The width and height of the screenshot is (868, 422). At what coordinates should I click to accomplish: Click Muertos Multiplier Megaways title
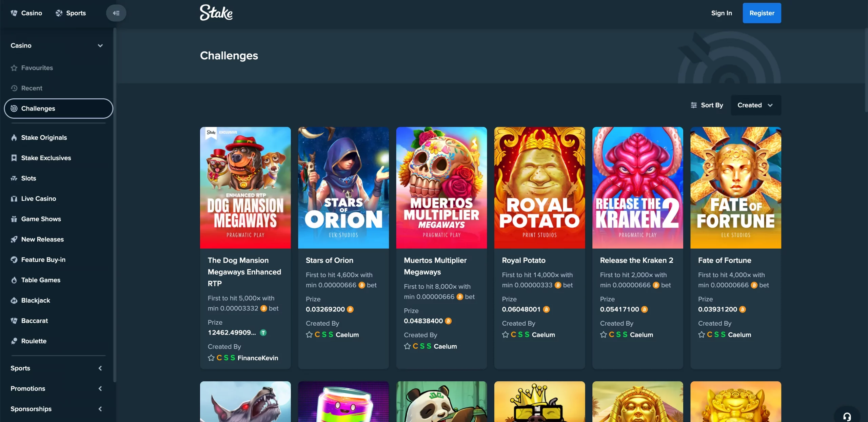435,266
